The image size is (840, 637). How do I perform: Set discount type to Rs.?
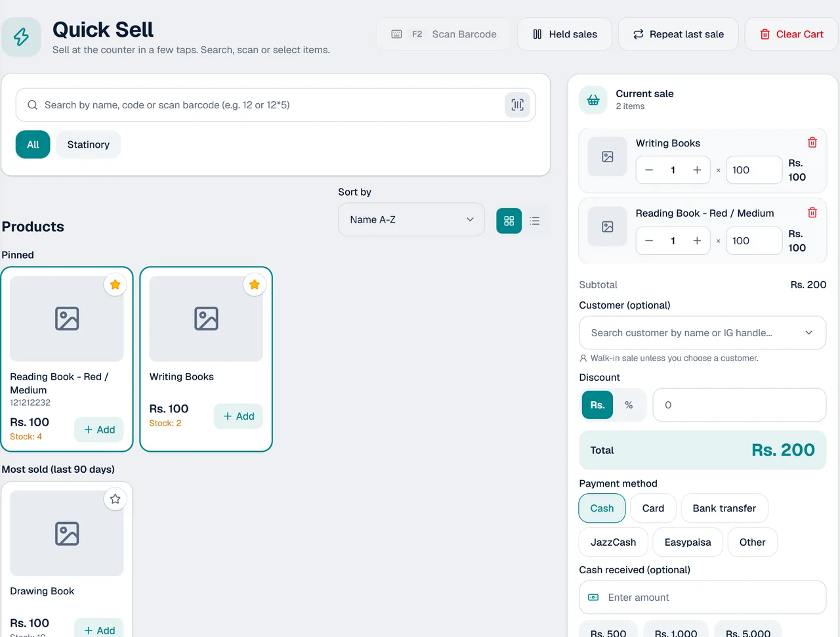[x=597, y=405]
